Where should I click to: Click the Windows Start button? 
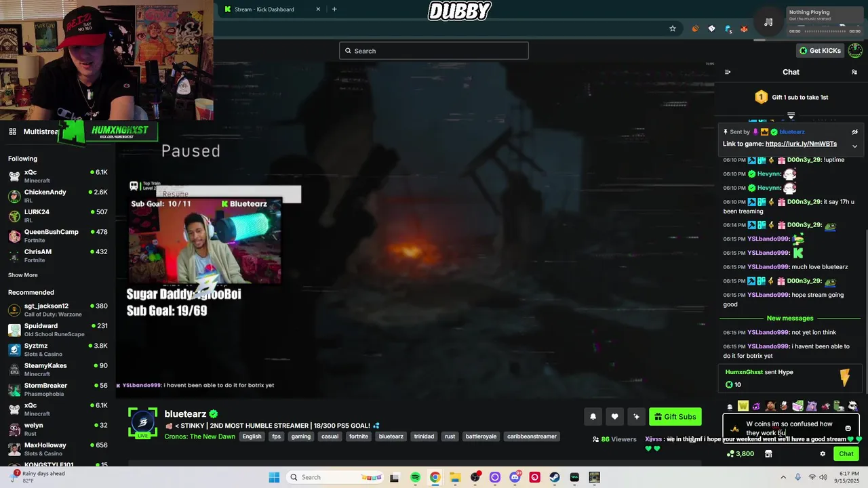pos(274,477)
